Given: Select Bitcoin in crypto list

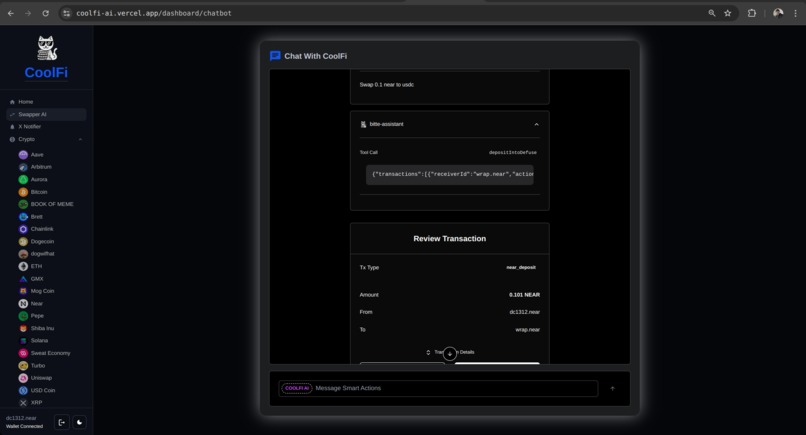Looking at the screenshot, I should coord(39,192).
